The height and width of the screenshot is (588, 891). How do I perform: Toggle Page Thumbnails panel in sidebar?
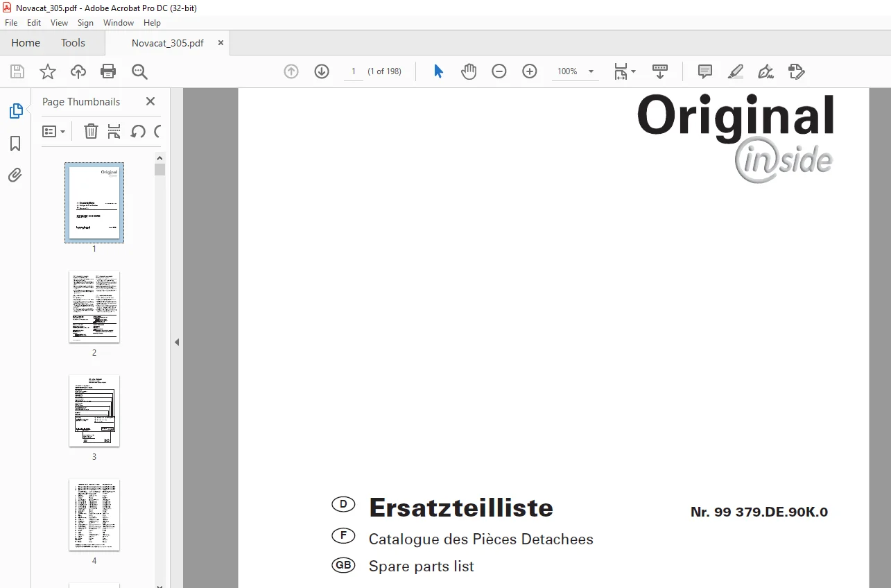(x=15, y=111)
